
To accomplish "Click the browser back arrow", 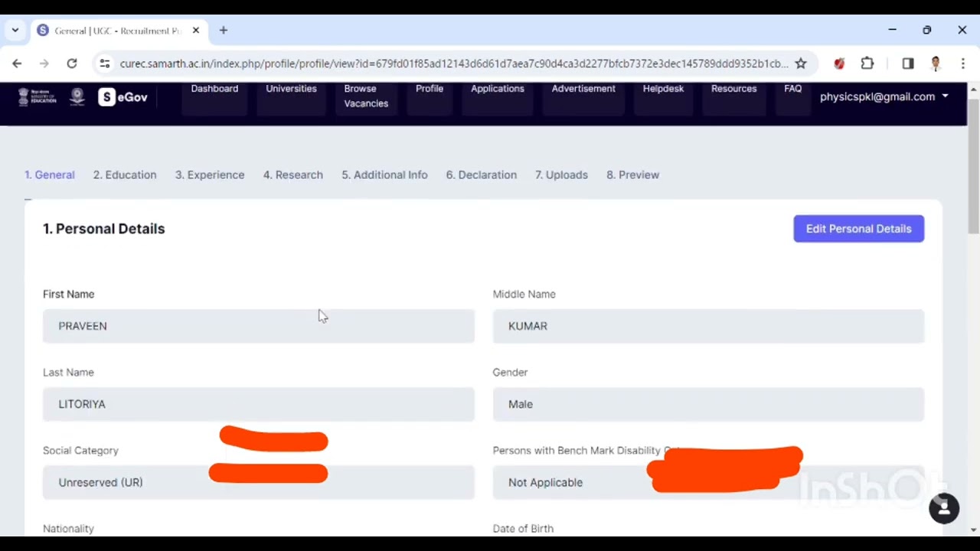I will click(x=17, y=64).
